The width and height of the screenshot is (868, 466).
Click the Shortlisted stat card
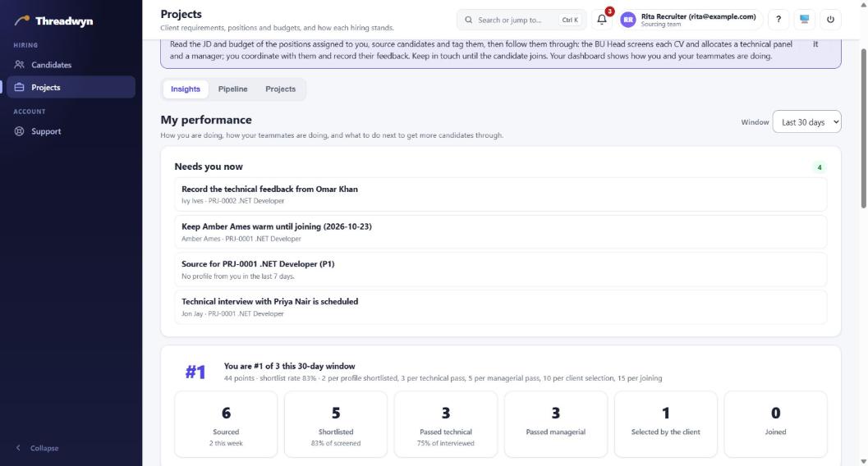(336, 424)
